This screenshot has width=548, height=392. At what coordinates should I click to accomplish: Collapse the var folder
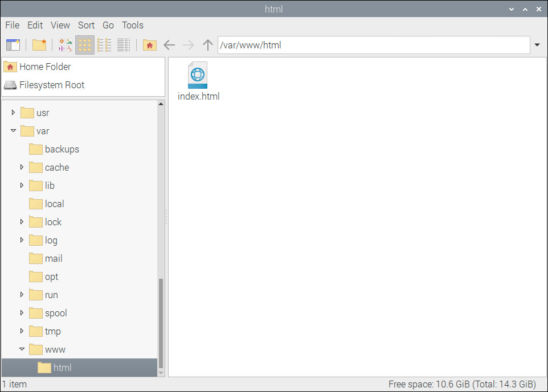point(13,130)
